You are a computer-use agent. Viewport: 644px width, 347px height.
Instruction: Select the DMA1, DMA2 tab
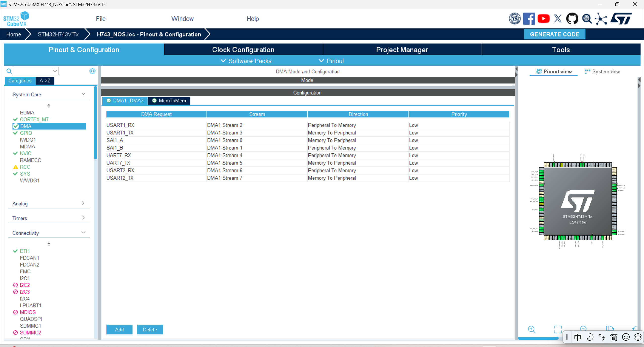point(125,101)
